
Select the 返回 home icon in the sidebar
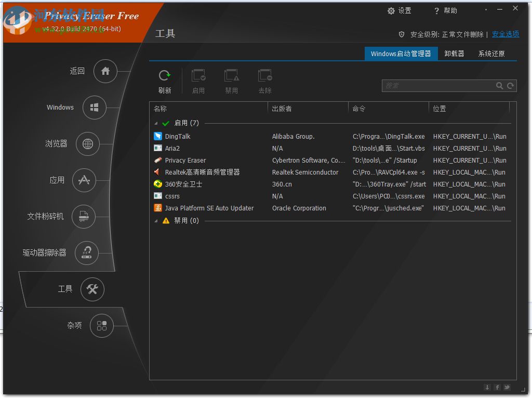point(105,71)
